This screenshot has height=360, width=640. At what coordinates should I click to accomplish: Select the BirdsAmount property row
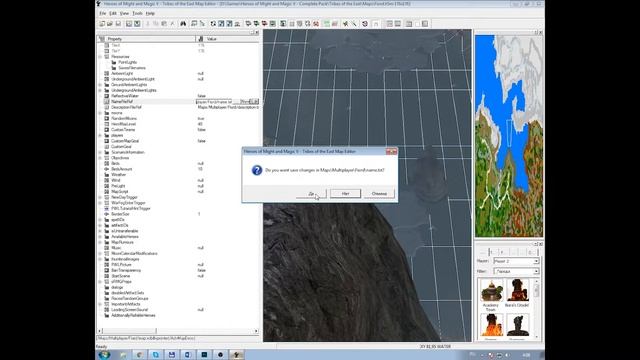[x=178, y=169]
